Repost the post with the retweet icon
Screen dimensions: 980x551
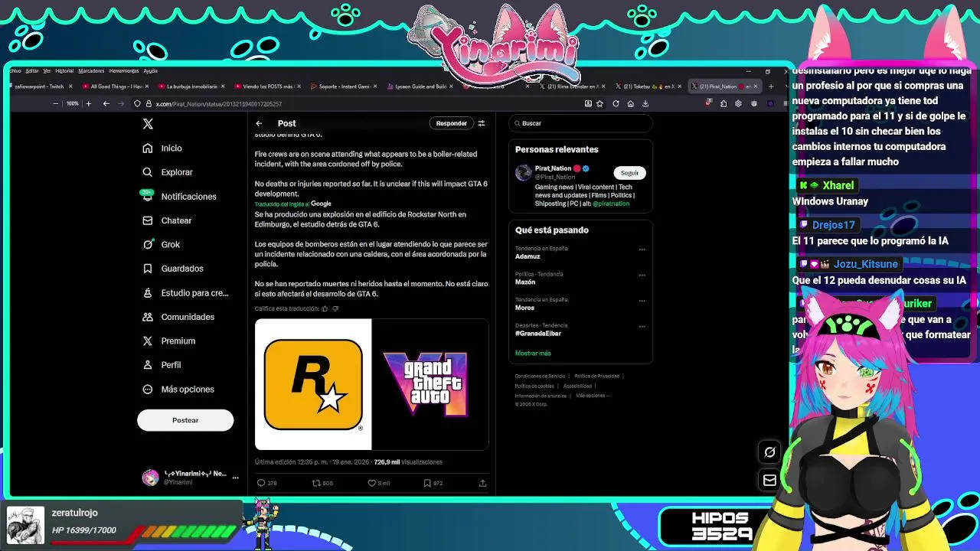tap(315, 483)
